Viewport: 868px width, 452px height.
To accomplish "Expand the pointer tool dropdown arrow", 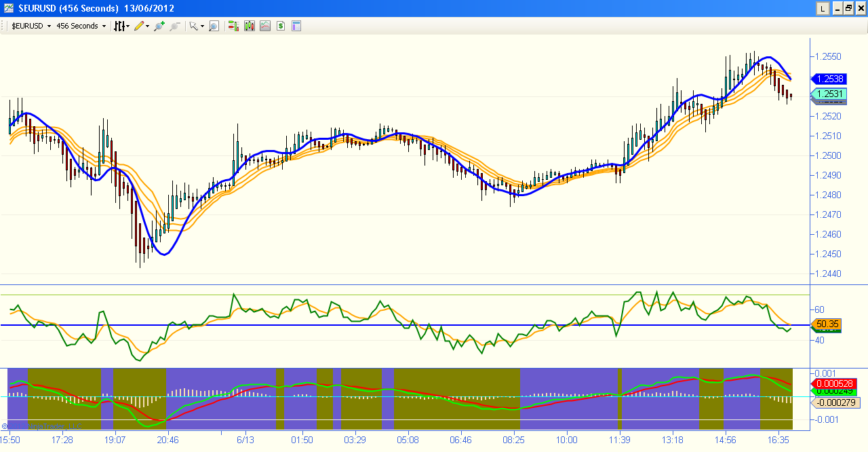I will coord(202,26).
